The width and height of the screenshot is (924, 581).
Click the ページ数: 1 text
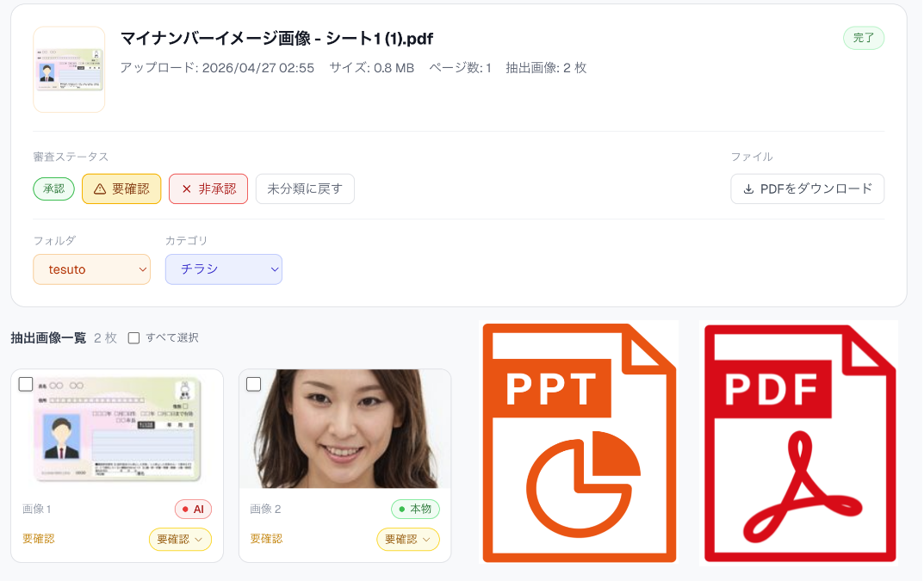point(460,68)
